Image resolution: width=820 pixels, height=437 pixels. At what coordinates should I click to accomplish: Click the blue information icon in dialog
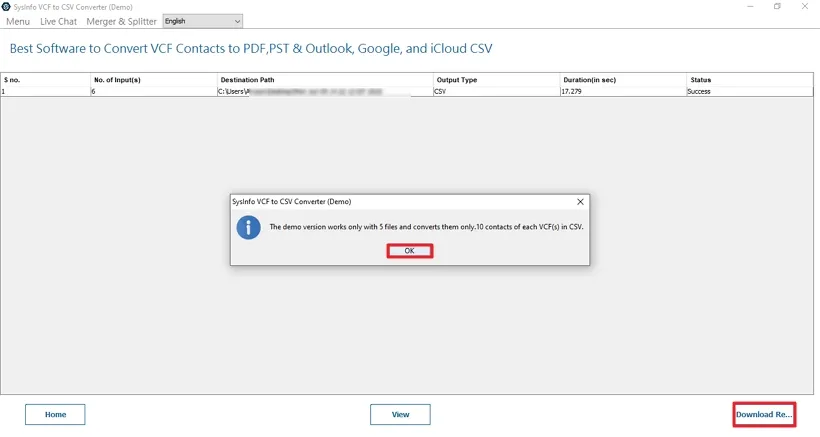point(248,227)
